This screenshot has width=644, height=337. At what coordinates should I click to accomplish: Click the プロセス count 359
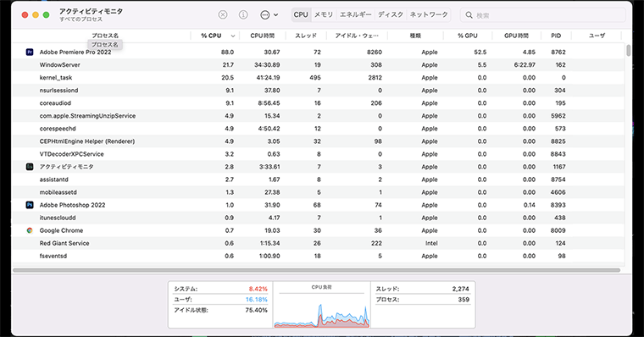[464, 300]
